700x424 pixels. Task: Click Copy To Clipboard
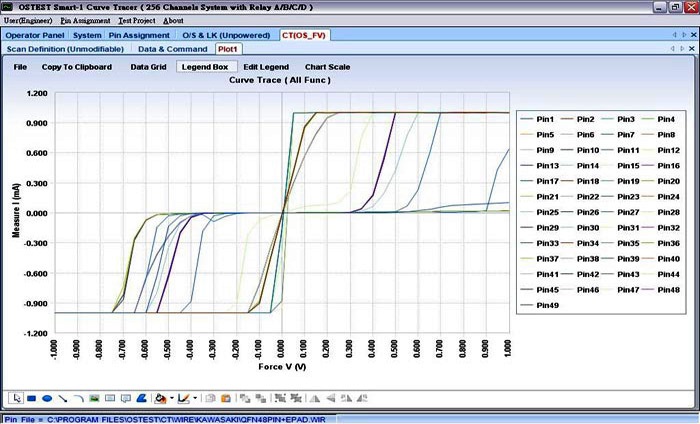pos(77,67)
